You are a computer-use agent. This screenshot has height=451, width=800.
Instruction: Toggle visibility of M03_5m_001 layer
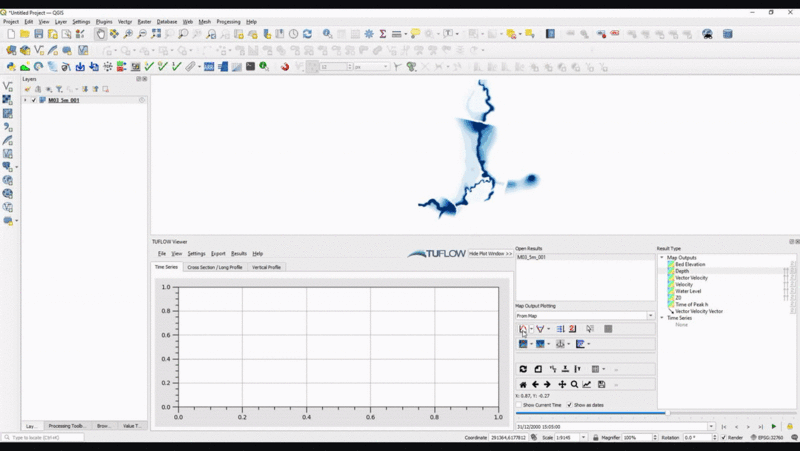point(34,100)
